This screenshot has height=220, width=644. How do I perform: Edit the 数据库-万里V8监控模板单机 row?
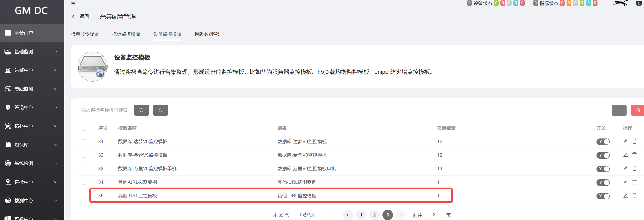coord(626,168)
